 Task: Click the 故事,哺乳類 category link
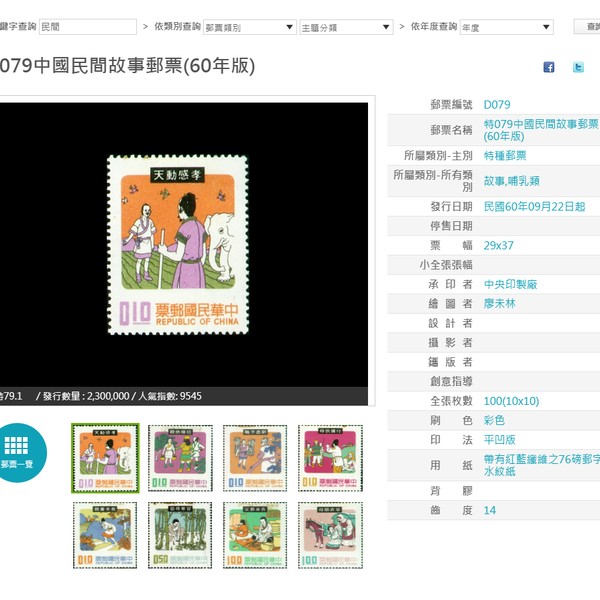click(511, 181)
